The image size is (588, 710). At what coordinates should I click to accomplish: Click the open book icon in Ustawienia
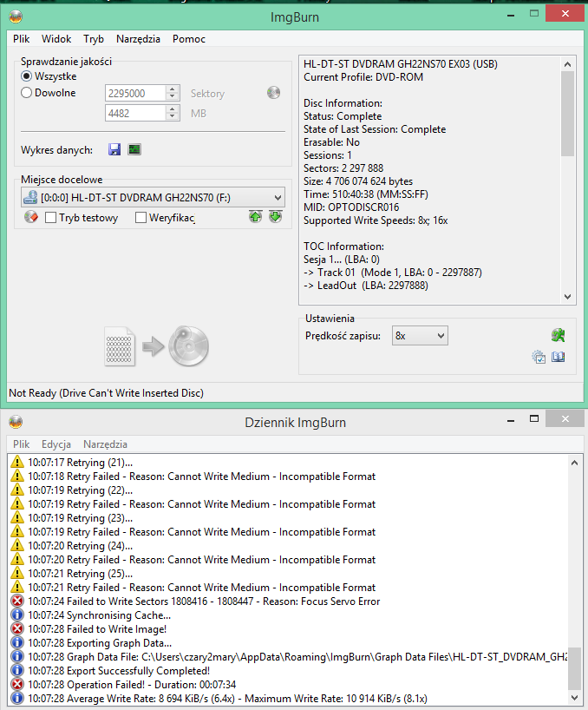click(559, 357)
